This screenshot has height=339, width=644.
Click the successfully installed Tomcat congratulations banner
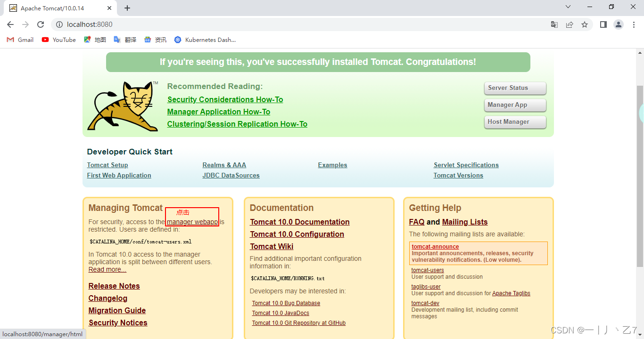click(x=318, y=62)
